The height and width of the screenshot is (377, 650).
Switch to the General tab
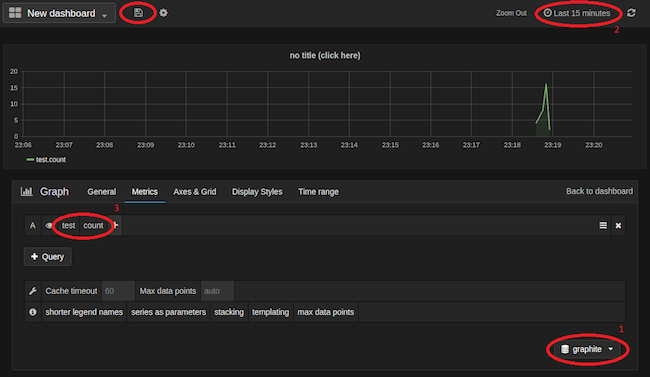(102, 192)
